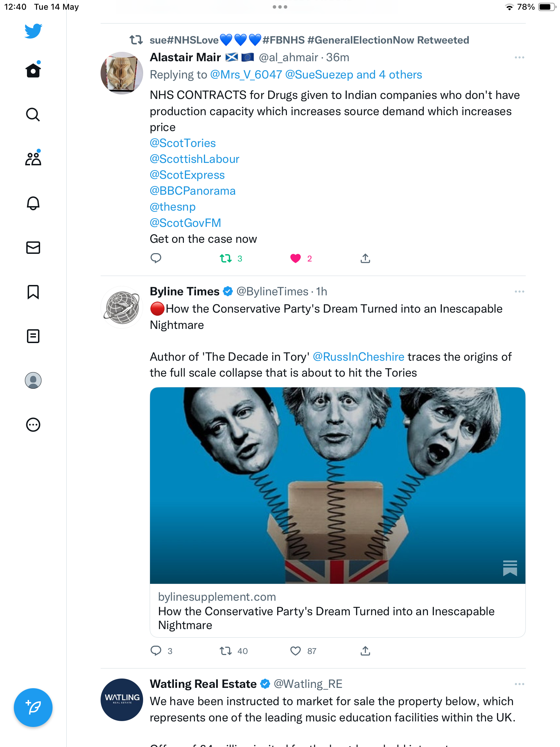
Task: Open Notifications bell icon
Action: click(x=33, y=203)
